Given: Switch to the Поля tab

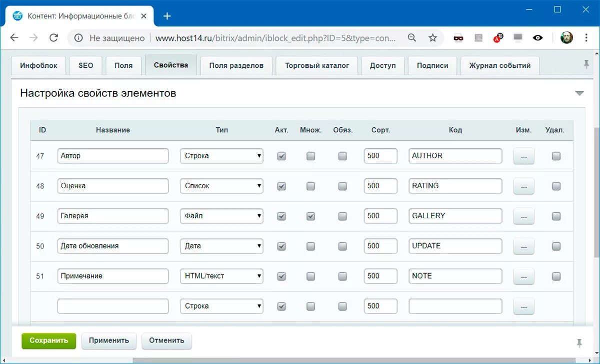Looking at the screenshot, I should coord(124,65).
